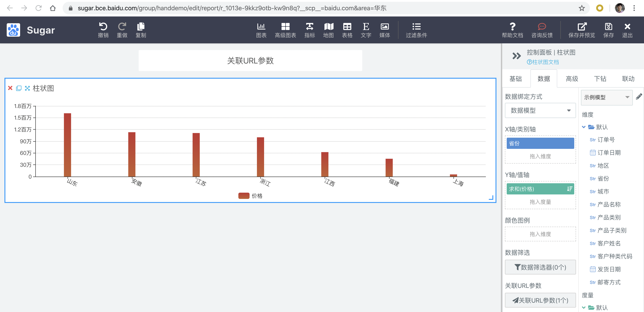Click the browser address bar URL

(x=232, y=8)
